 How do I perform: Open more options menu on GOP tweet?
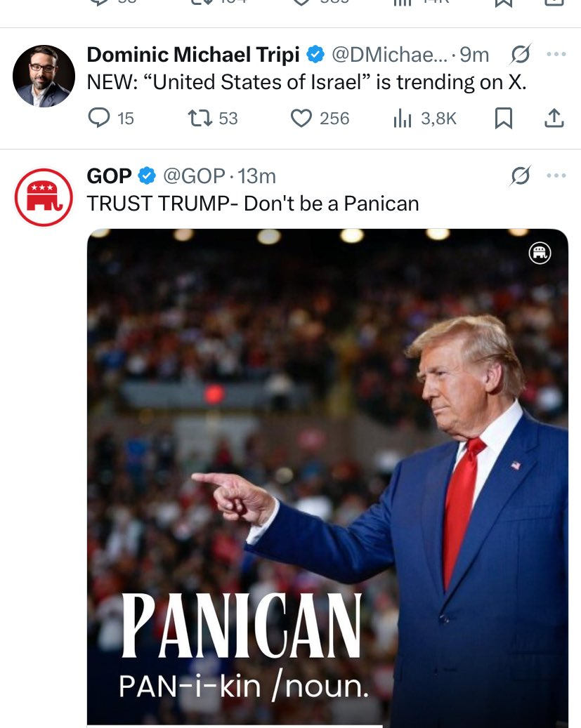[556, 176]
